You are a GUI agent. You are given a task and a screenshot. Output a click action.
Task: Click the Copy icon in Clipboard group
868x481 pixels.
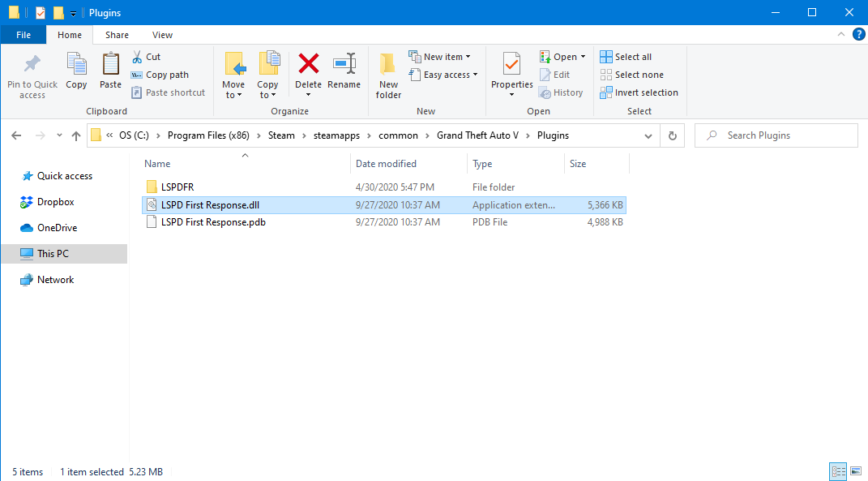[x=76, y=71]
